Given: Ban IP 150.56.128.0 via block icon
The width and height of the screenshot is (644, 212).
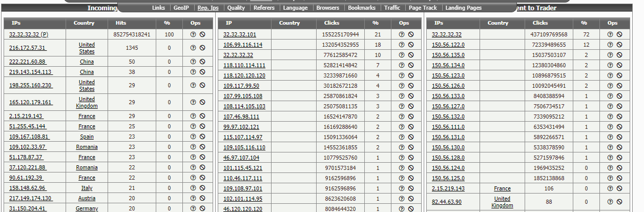Looking at the screenshot, I should pos(619,158).
